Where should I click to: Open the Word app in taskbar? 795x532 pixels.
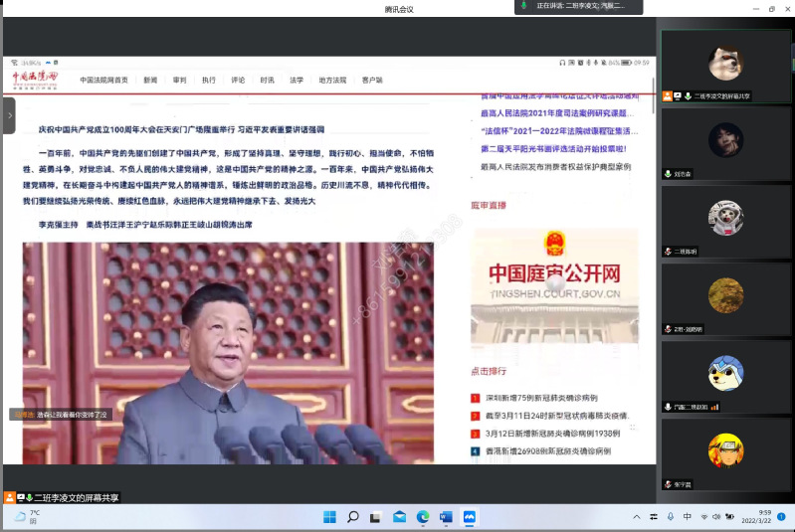tap(446, 517)
